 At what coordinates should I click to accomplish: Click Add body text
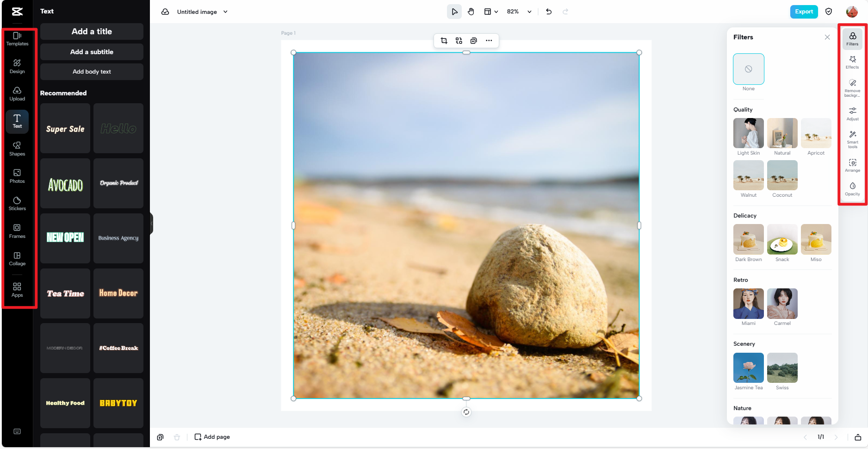point(92,72)
